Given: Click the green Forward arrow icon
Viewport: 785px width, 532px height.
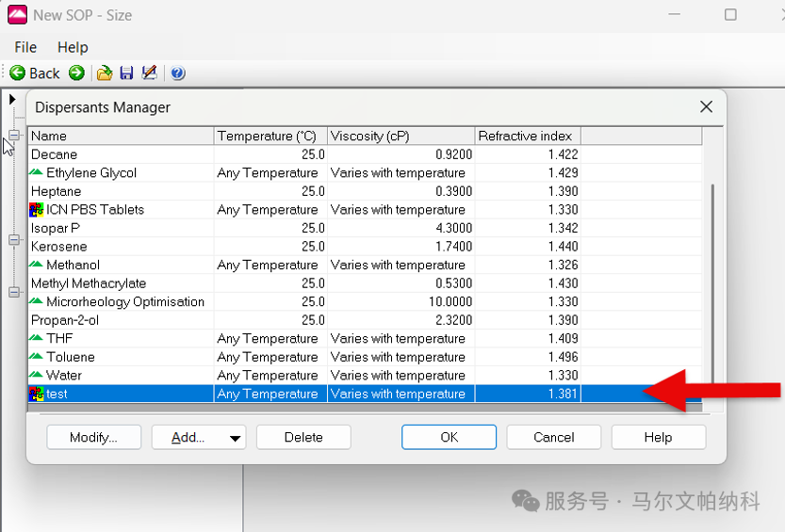Looking at the screenshot, I should (x=76, y=73).
